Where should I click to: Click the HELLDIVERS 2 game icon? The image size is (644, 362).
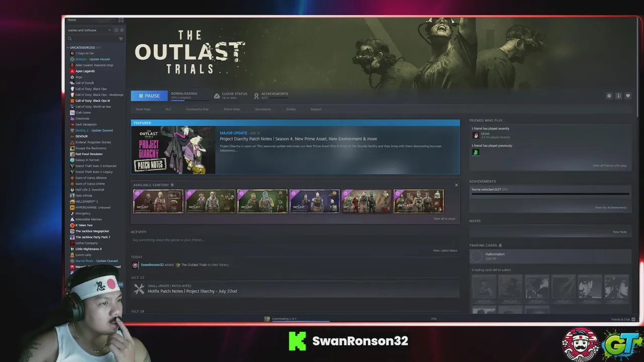[x=72, y=202]
